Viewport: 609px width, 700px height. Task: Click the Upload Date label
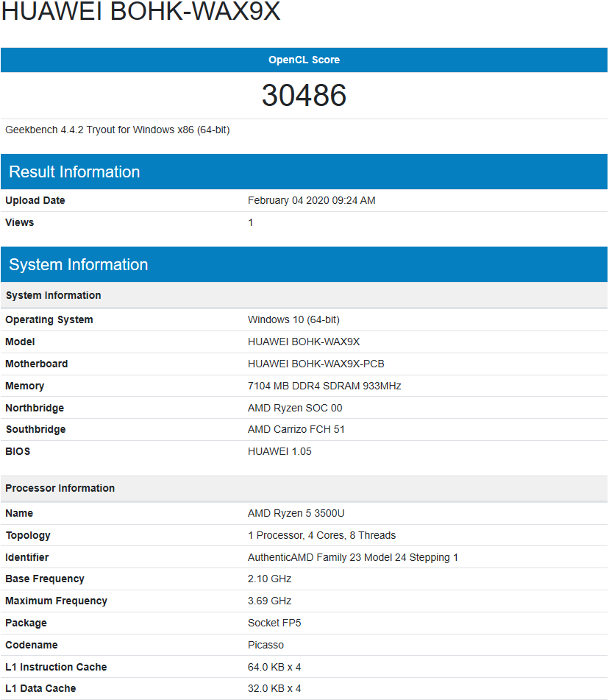click(35, 200)
